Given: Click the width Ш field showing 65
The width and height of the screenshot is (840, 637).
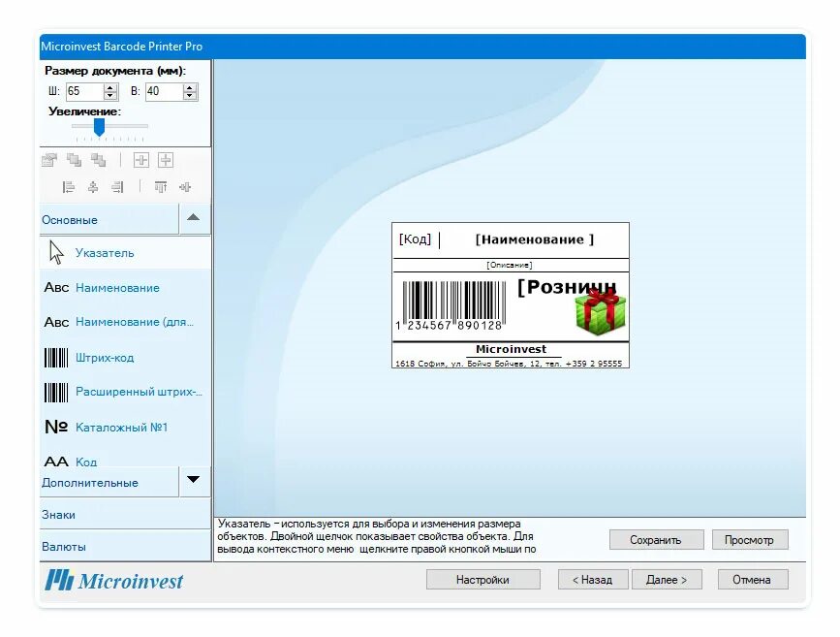Looking at the screenshot, I should [84, 92].
